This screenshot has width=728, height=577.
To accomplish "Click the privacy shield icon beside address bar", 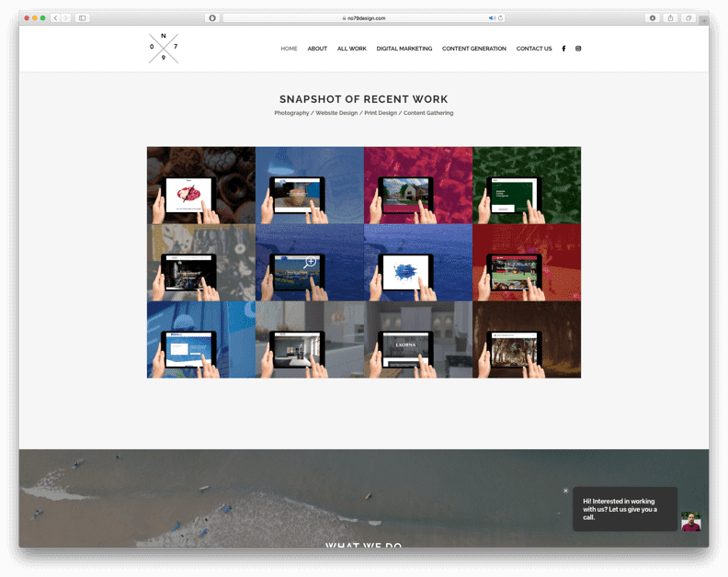I will pyautogui.click(x=212, y=18).
